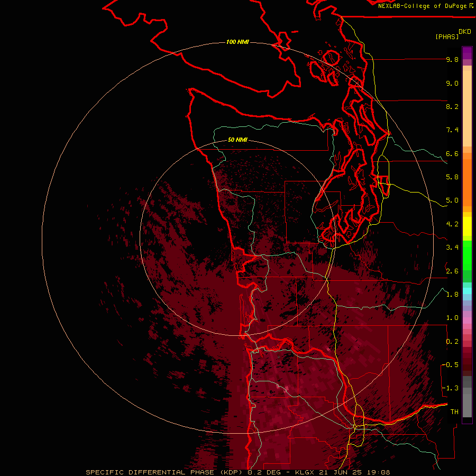476x476 pixels.
Task: Click the KLGX station ID in caption
Action: pos(305,472)
